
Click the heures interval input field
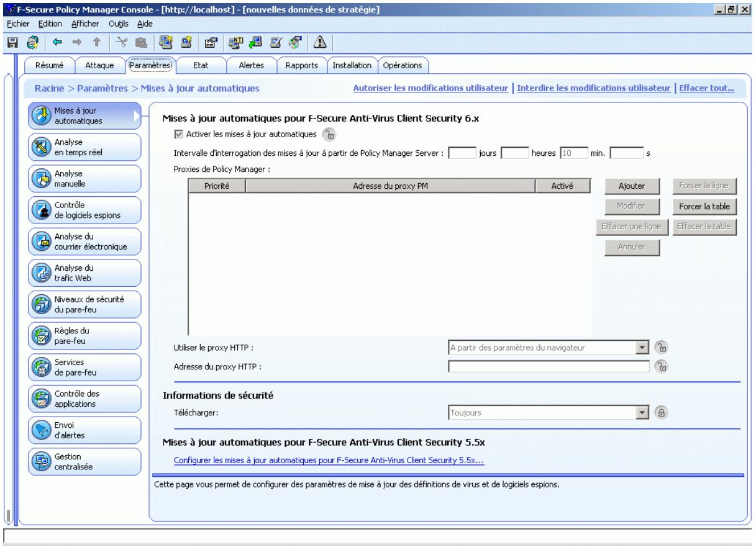coord(514,153)
